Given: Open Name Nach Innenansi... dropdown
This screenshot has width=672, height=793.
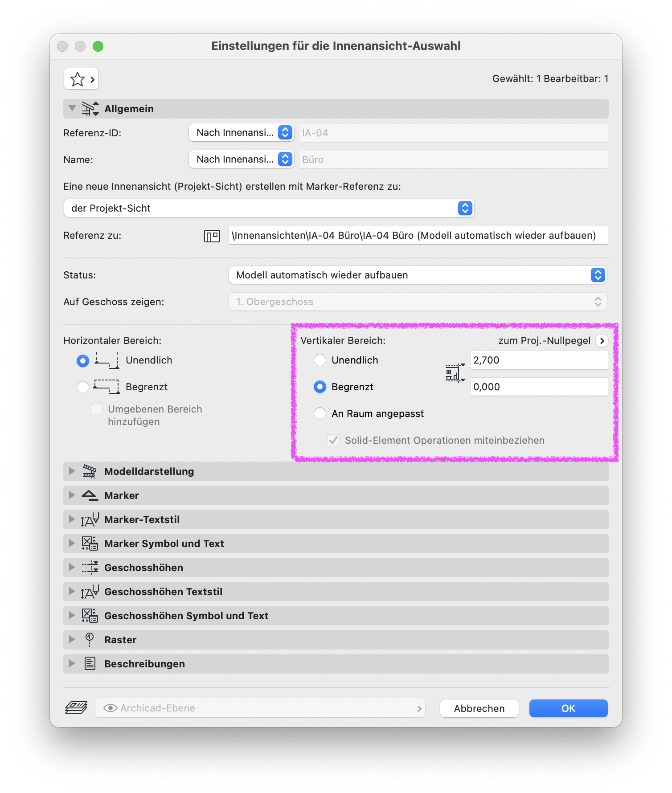Looking at the screenshot, I should pyautogui.click(x=241, y=159).
